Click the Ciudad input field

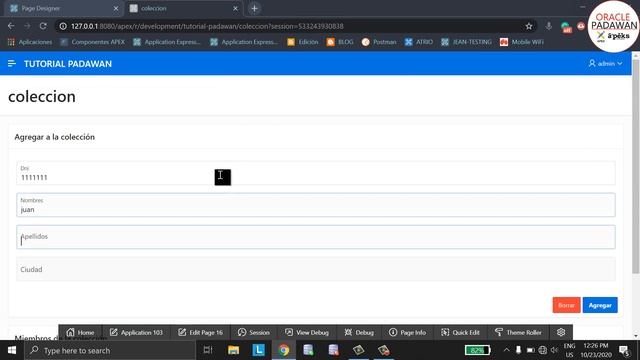click(x=316, y=269)
